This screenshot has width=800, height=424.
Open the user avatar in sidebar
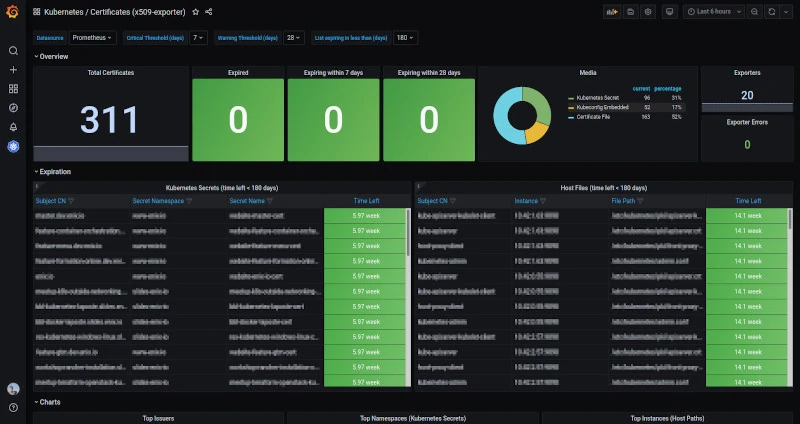(x=13, y=389)
